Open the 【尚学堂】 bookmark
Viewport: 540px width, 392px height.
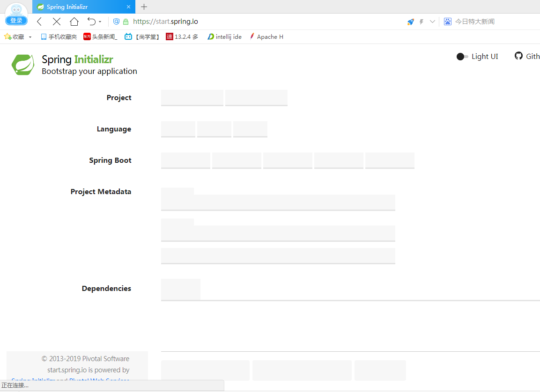click(142, 37)
